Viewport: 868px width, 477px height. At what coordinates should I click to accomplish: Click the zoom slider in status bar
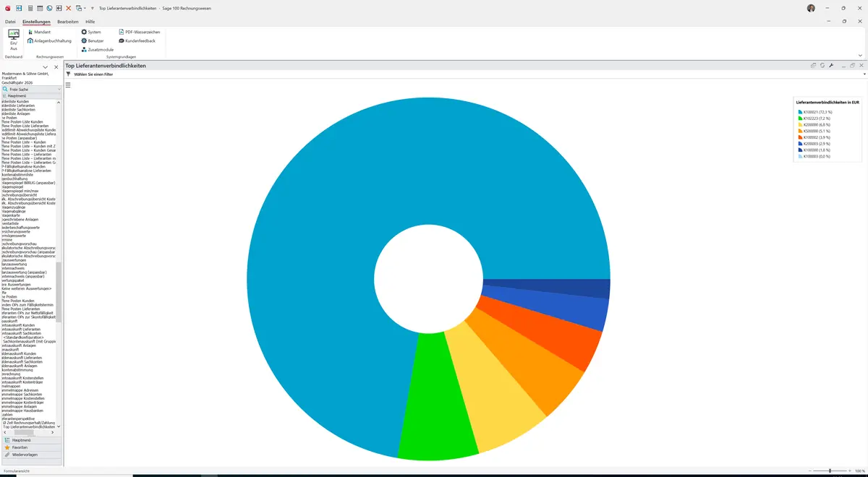pyautogui.click(x=830, y=470)
